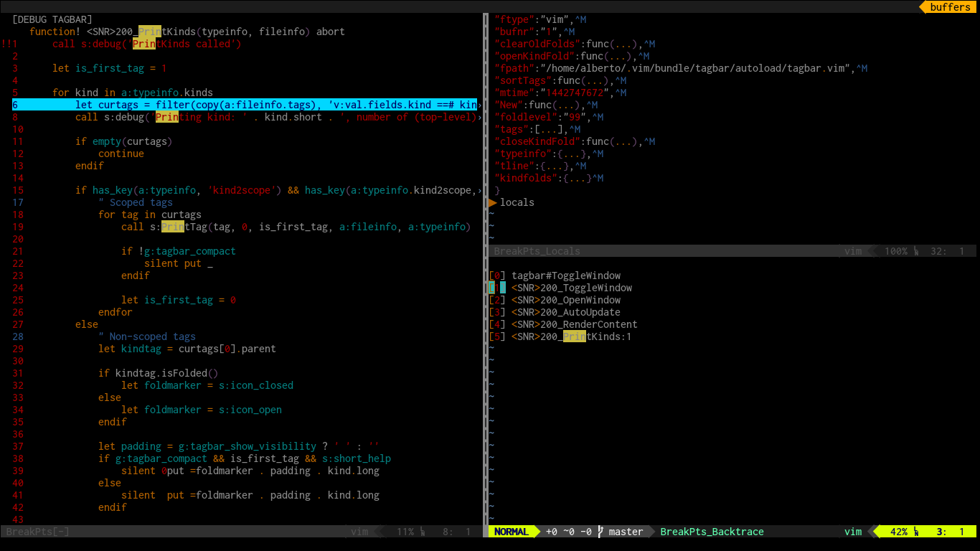Viewport: 980px width, 551px height.
Task: Click the 100% indicator in Locals status line
Action: pos(896,251)
